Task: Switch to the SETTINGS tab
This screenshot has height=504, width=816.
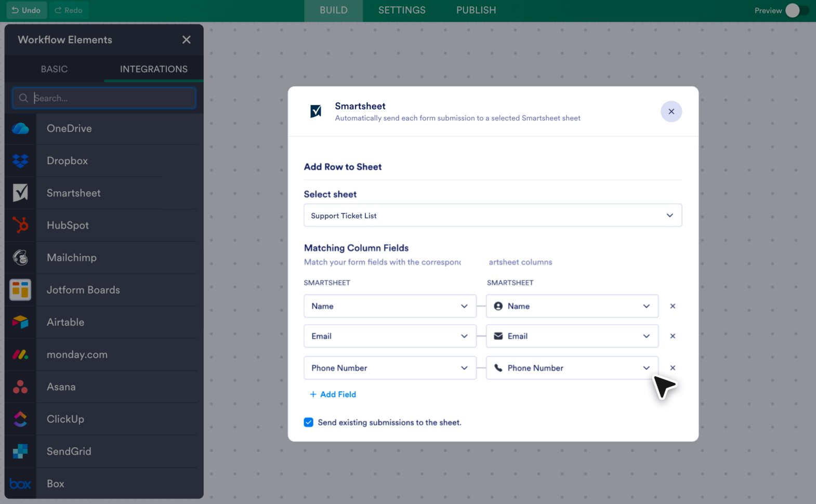Action: (402, 10)
